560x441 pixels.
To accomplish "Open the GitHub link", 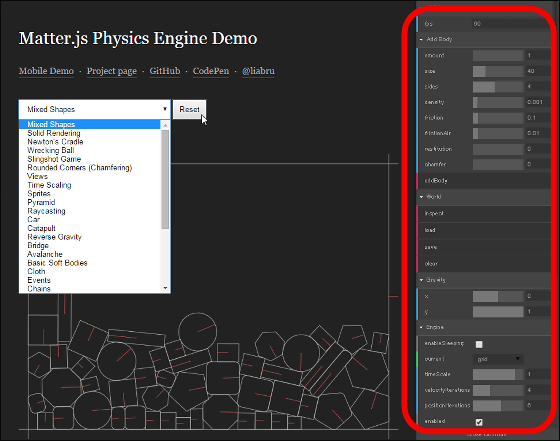I will [x=165, y=71].
